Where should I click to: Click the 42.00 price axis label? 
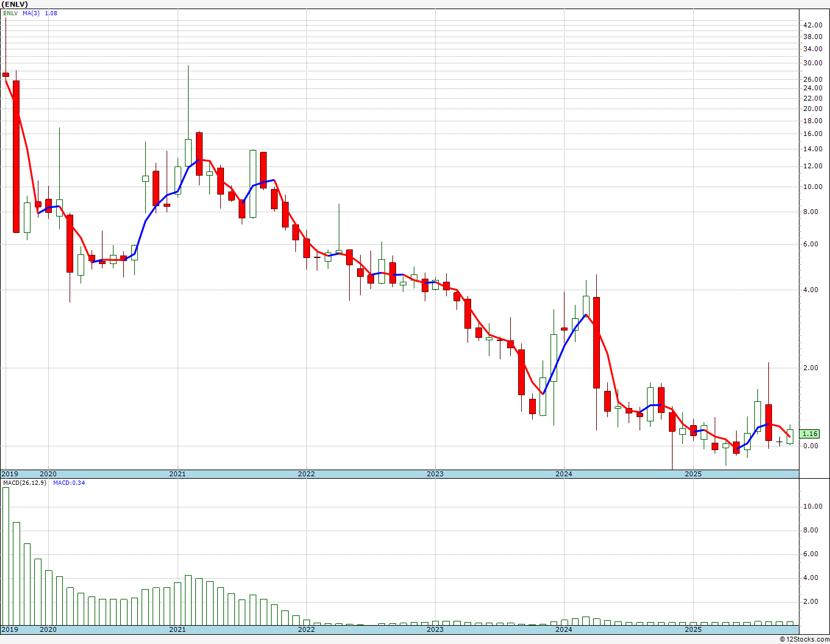(x=812, y=25)
